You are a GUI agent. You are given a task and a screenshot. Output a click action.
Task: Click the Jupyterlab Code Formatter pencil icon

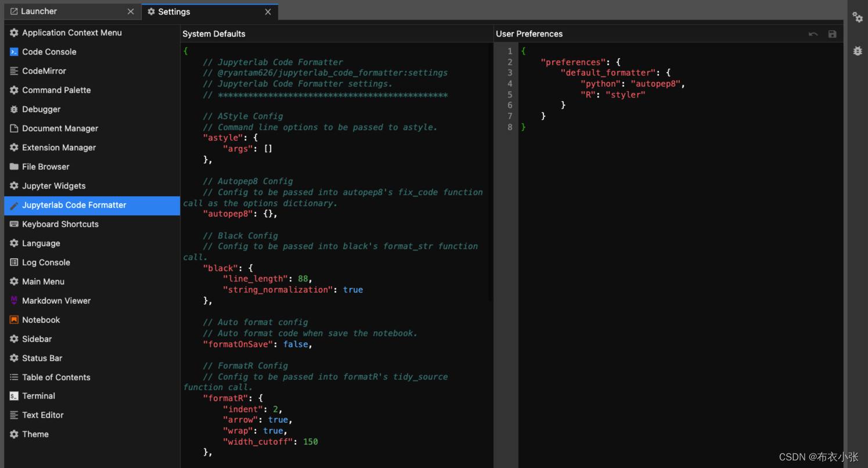[x=14, y=206]
